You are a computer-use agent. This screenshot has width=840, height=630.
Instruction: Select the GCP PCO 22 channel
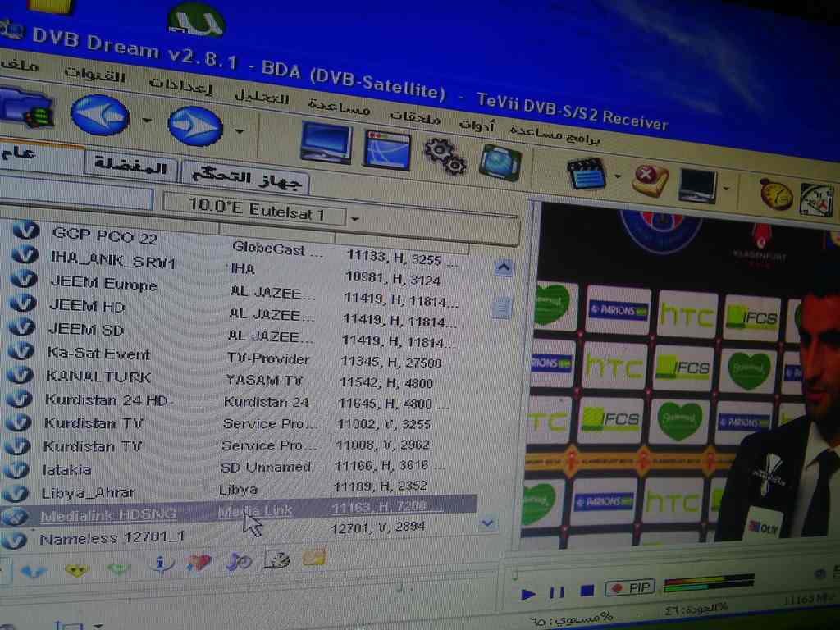click(104, 235)
